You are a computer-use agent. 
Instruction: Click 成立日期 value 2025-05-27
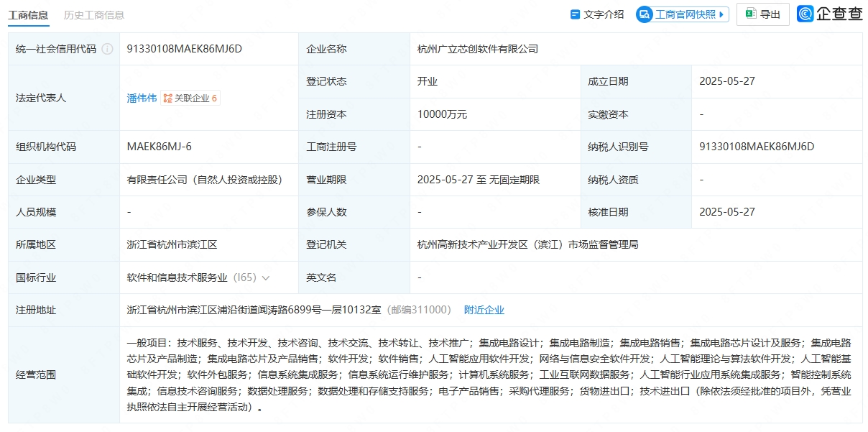pos(727,81)
